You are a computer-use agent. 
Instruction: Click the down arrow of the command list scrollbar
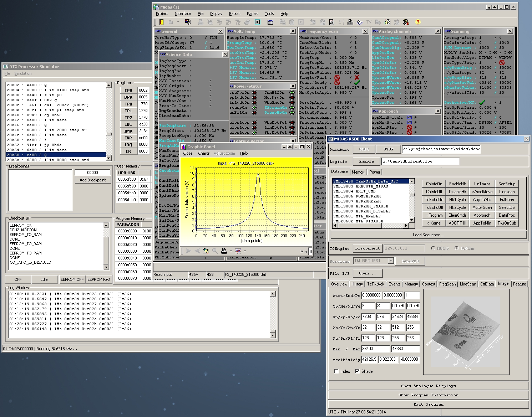click(x=412, y=220)
